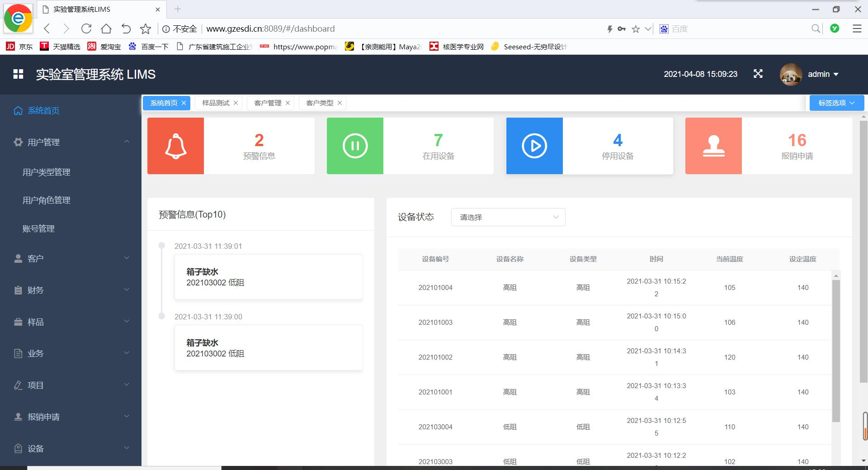
Task: Open 用户角色管理 in the sidebar
Action: coord(47,200)
